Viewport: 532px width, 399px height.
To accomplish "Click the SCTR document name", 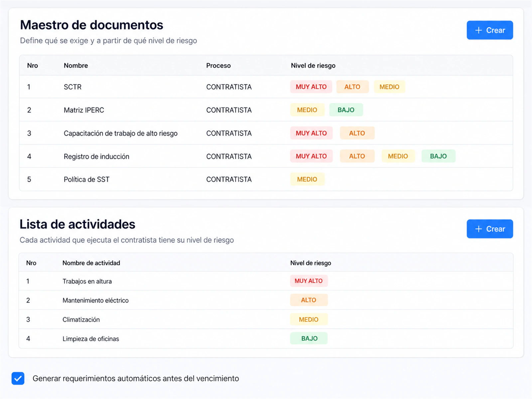I will pyautogui.click(x=72, y=87).
